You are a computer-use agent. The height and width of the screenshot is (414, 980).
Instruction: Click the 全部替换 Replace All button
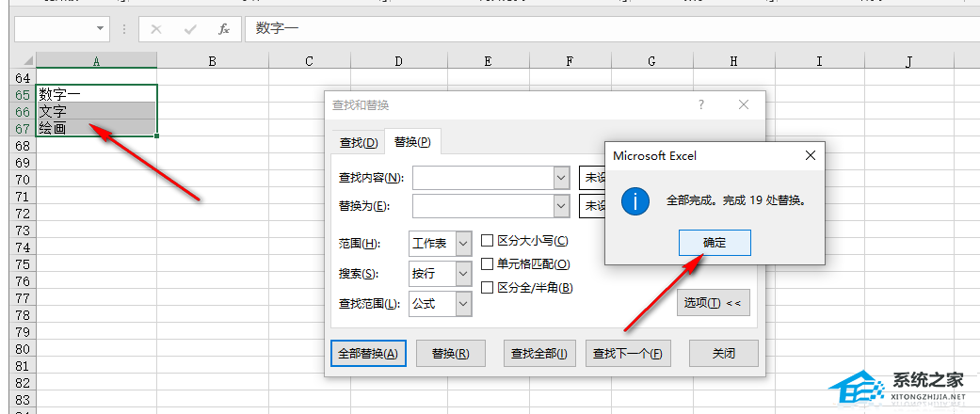point(368,354)
